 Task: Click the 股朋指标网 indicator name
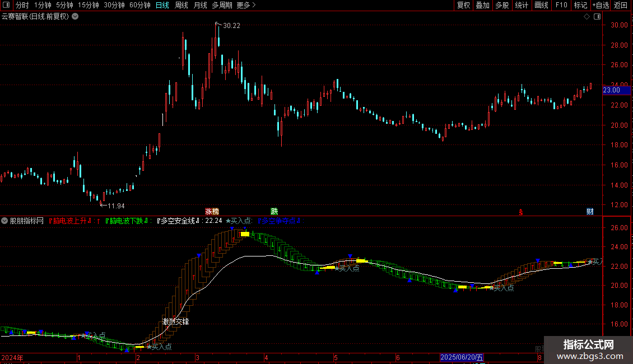(x=27, y=221)
